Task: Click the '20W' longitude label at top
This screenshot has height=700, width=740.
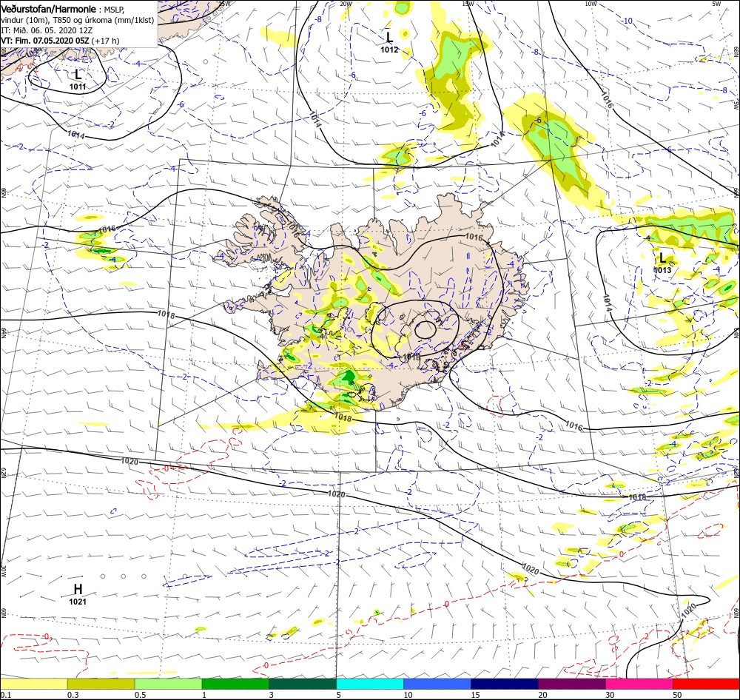Action: tap(346, 4)
